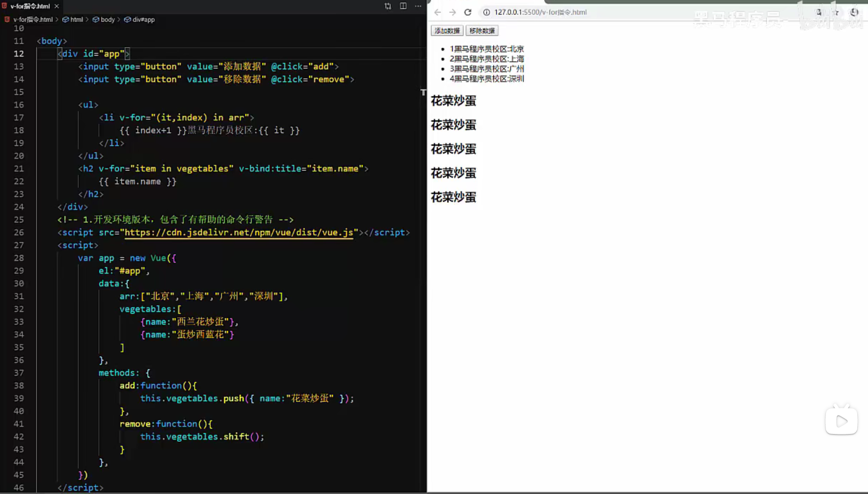Click the last 花菜炒蛋 heading

pos(453,197)
